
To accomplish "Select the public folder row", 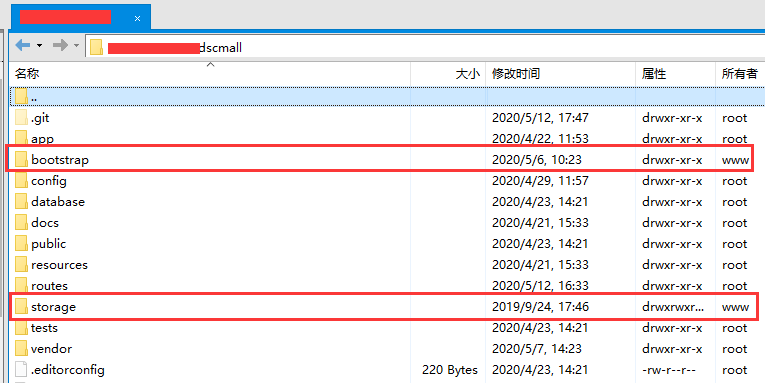I will (x=387, y=243).
